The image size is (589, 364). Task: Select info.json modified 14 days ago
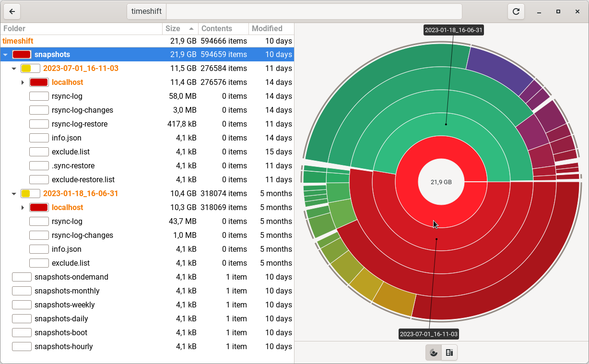pos(147,138)
